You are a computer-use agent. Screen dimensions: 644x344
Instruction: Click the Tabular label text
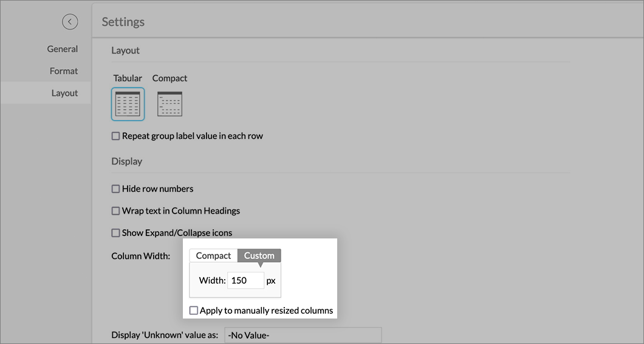[x=128, y=78]
